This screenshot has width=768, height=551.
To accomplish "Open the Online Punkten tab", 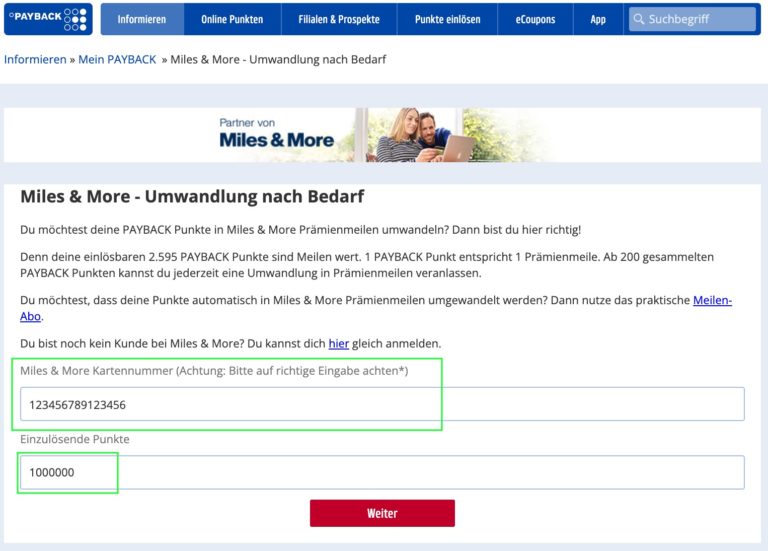I will pyautogui.click(x=232, y=19).
